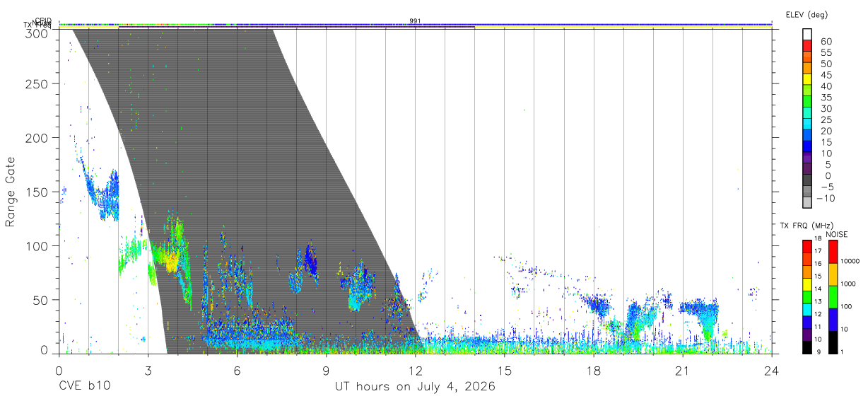Select the Range Gate tick label "250"
The height and width of the screenshot is (401, 868).
pyautogui.click(x=37, y=83)
